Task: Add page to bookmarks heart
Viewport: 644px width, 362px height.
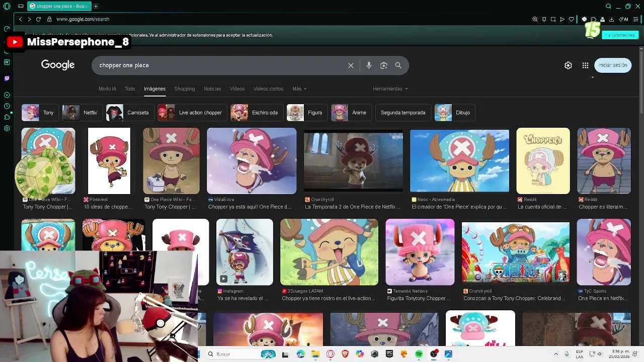Action: [x=571, y=19]
